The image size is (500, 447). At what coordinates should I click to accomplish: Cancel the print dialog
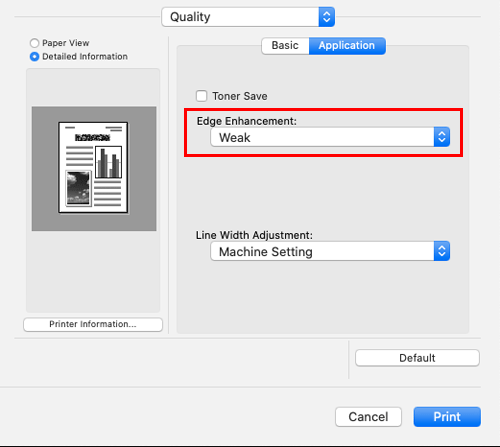pos(368,417)
